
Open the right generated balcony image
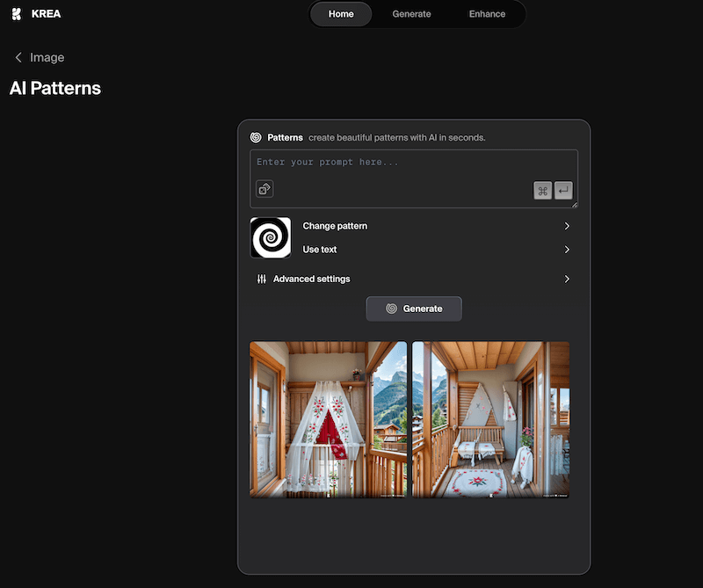(x=490, y=419)
